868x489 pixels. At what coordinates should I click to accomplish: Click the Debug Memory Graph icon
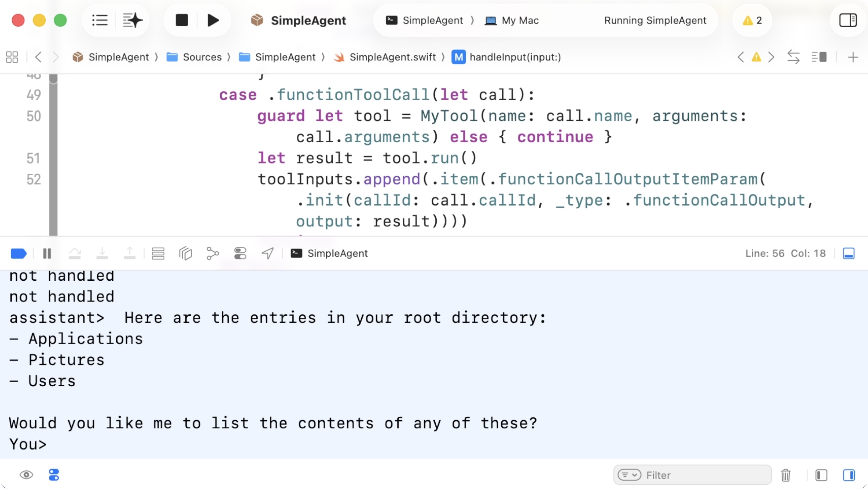click(x=213, y=254)
